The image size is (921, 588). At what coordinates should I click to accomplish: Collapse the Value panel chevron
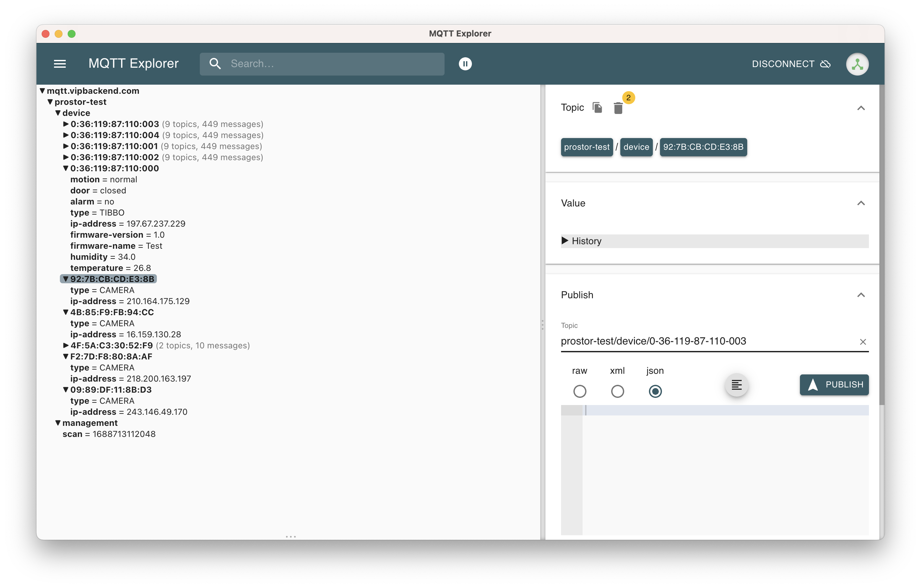coord(860,203)
